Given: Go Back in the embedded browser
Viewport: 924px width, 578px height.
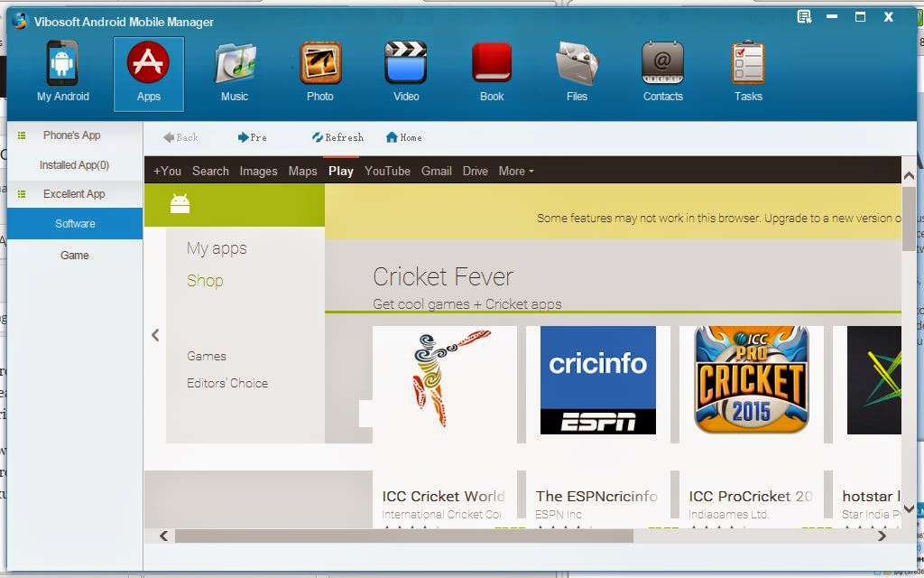Looking at the screenshot, I should tap(180, 137).
